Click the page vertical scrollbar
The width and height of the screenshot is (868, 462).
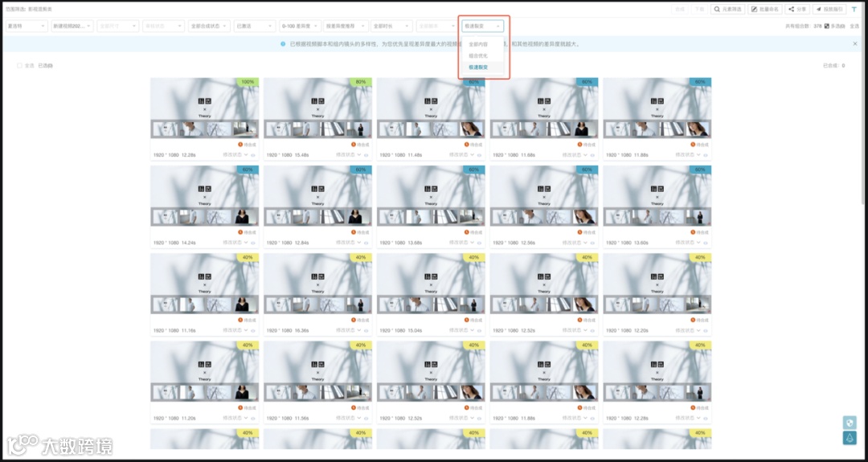863,105
